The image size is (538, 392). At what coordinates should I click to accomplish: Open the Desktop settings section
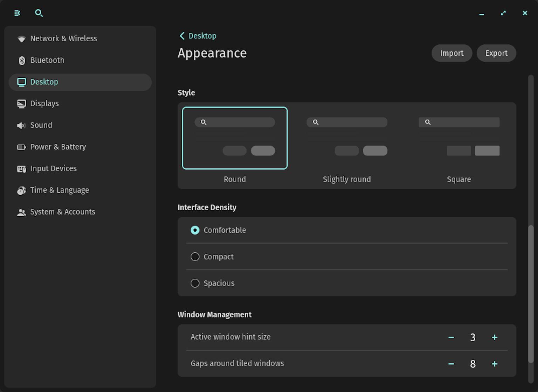click(x=44, y=82)
